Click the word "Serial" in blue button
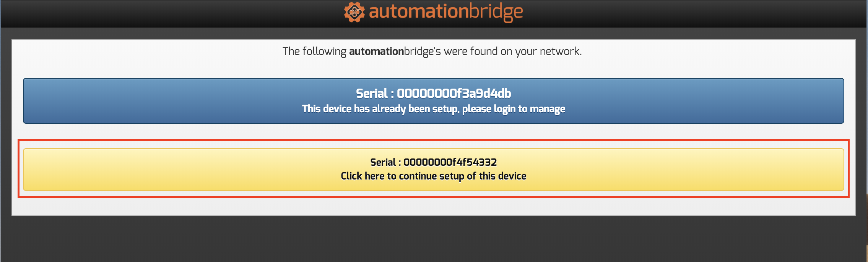Image resolution: width=868 pixels, height=262 pixels. tap(372, 93)
